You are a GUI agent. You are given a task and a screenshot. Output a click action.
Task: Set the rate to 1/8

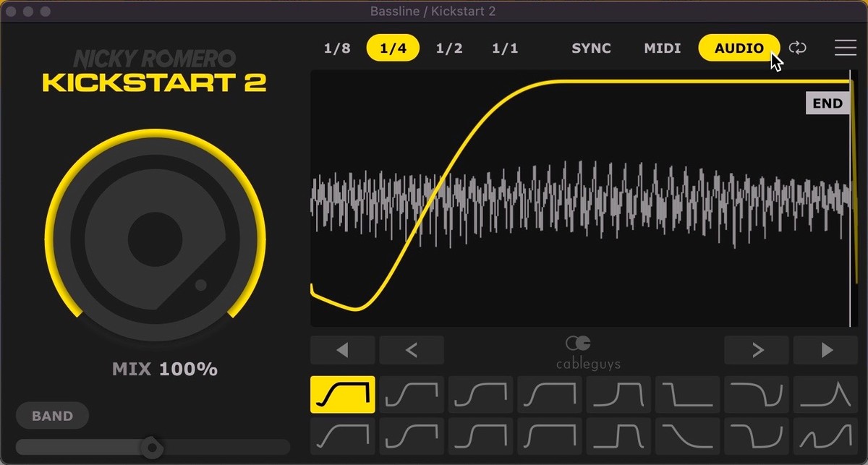point(337,48)
